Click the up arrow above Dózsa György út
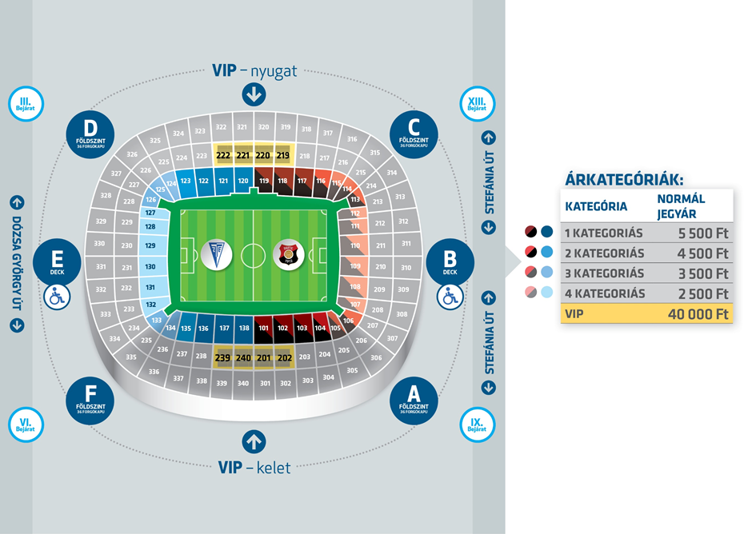The width and height of the screenshot is (756, 534). (x=17, y=202)
